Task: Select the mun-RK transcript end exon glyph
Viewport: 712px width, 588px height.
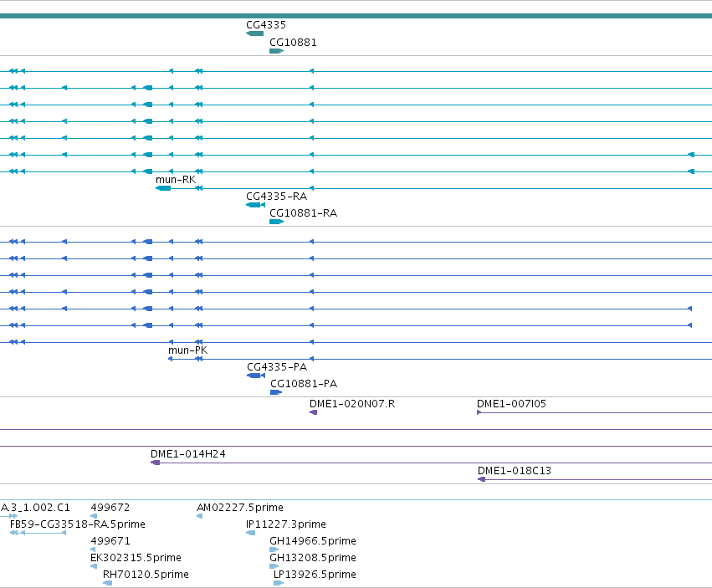Action: (163, 188)
